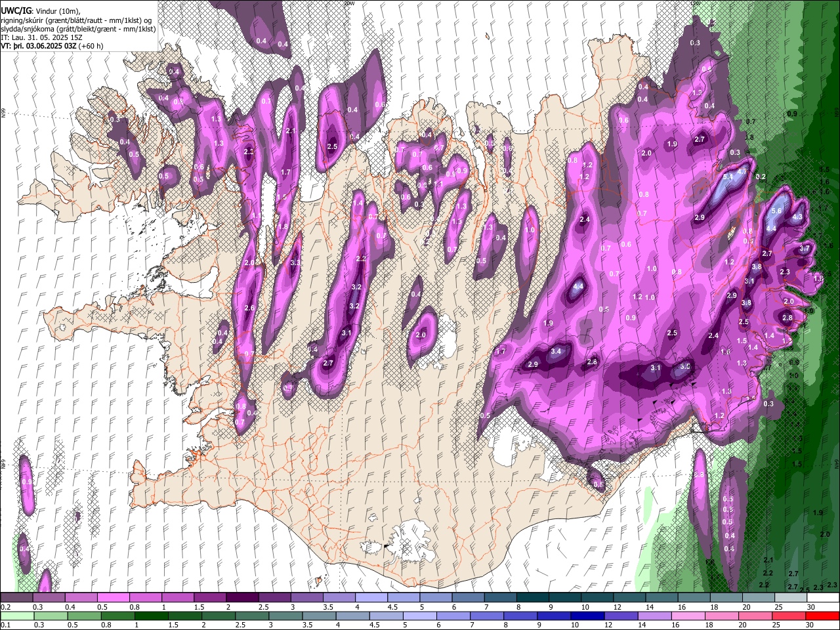Click the 3.5 precipitation value on the map
This screenshot has width=840, height=630.
685,366
